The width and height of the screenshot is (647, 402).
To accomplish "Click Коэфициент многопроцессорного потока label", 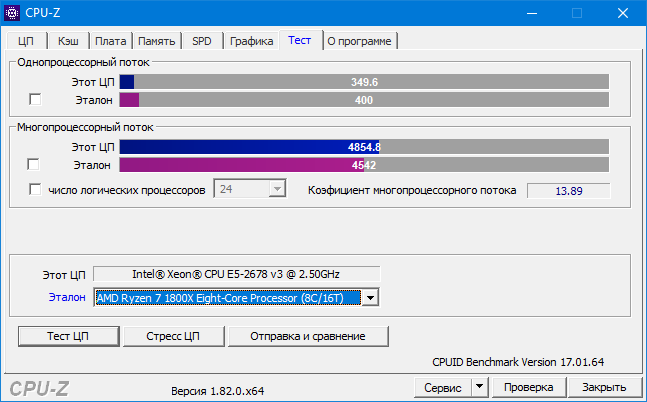I will [412, 190].
